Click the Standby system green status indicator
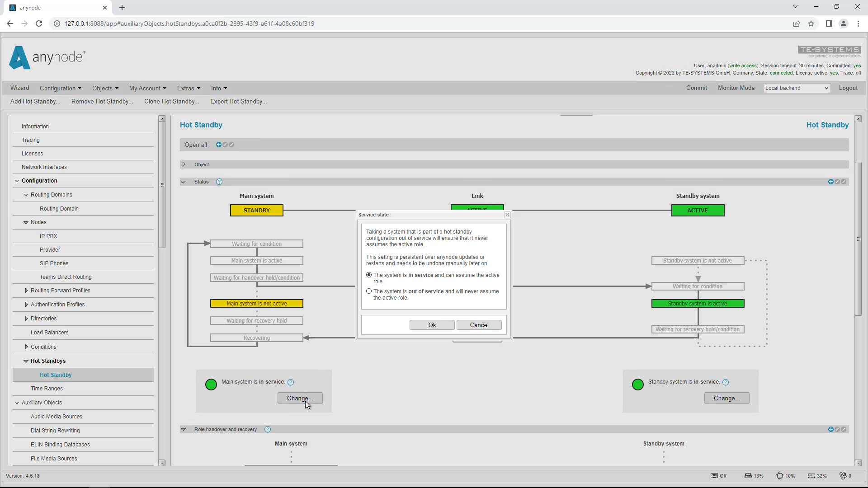 [x=638, y=385]
